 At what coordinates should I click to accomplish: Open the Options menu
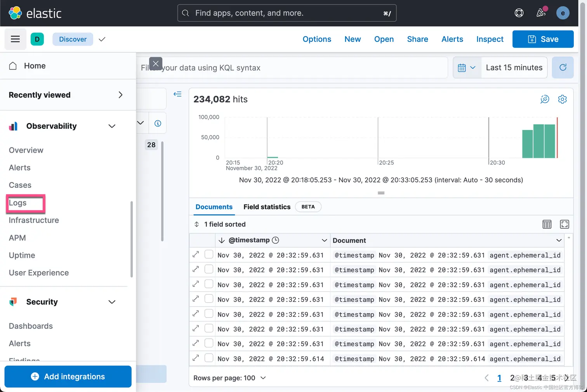(x=317, y=39)
